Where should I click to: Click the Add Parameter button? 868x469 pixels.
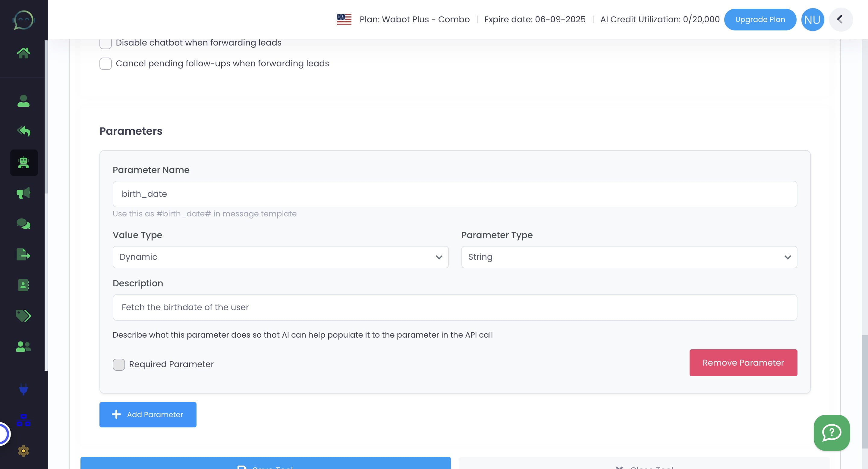click(x=148, y=414)
